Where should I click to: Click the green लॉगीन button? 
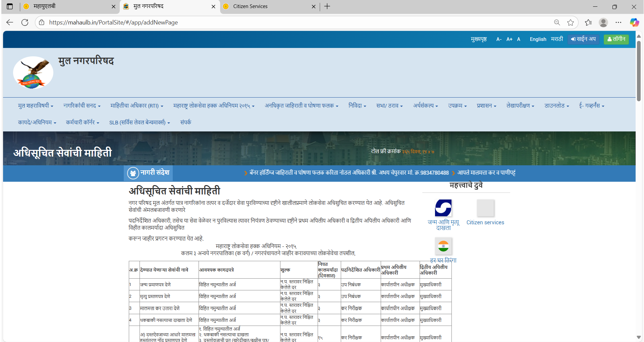(x=616, y=39)
